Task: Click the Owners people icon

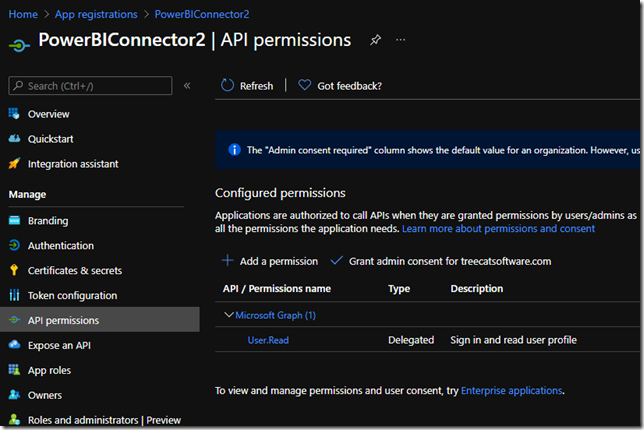Action: (x=14, y=395)
